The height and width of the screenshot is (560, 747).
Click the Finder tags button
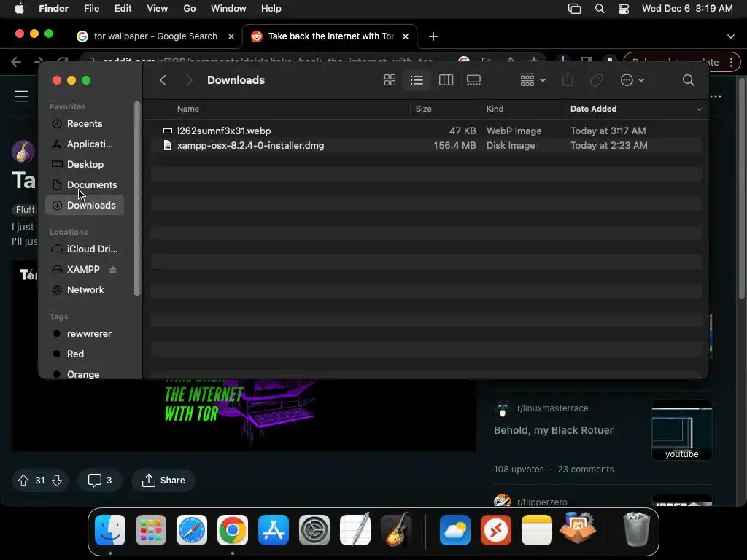tap(596, 80)
